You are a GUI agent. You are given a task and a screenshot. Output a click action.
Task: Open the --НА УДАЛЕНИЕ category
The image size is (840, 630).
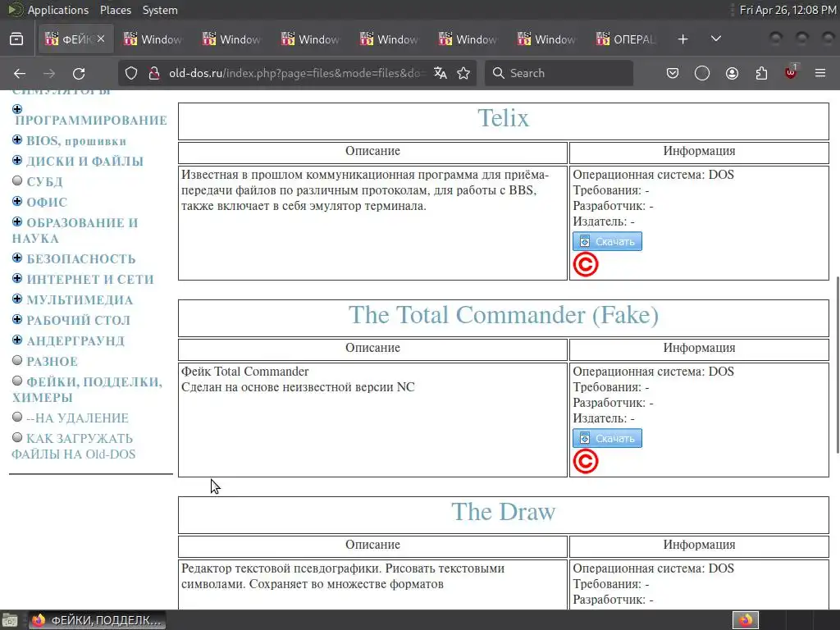pyautogui.click(x=78, y=418)
